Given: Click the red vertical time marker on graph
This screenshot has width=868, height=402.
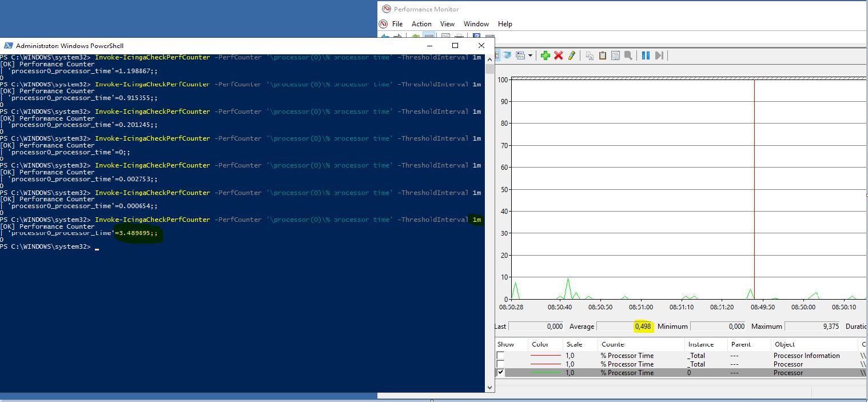Looking at the screenshot, I should tap(754, 189).
